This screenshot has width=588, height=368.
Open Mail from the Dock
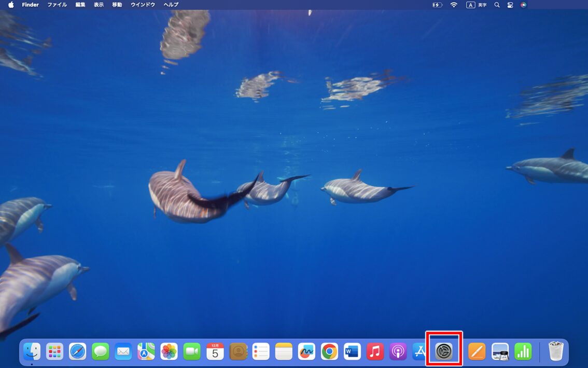coord(123,351)
